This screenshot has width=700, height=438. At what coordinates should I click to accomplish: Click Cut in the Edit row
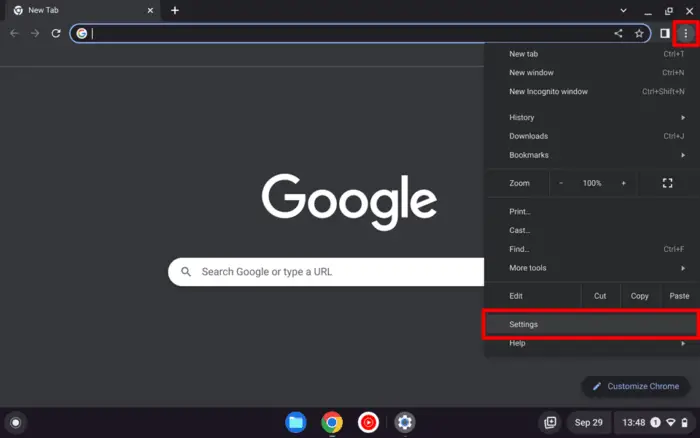(600, 296)
